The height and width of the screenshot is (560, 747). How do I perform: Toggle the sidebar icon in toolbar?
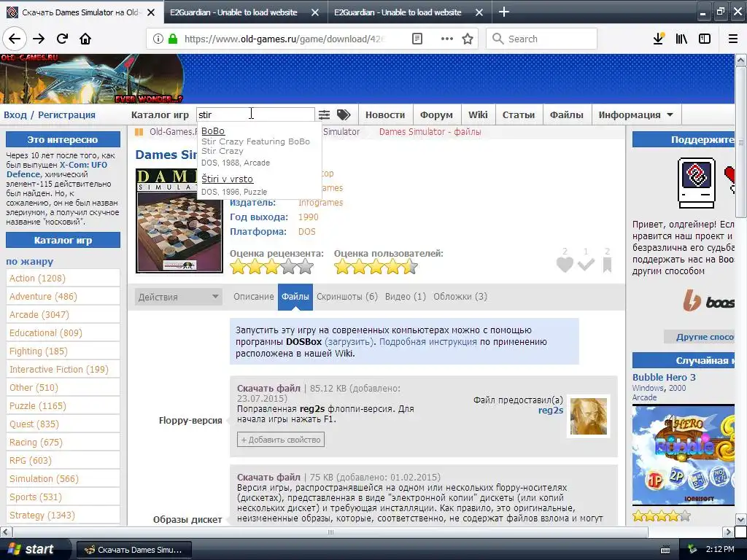coord(705,39)
